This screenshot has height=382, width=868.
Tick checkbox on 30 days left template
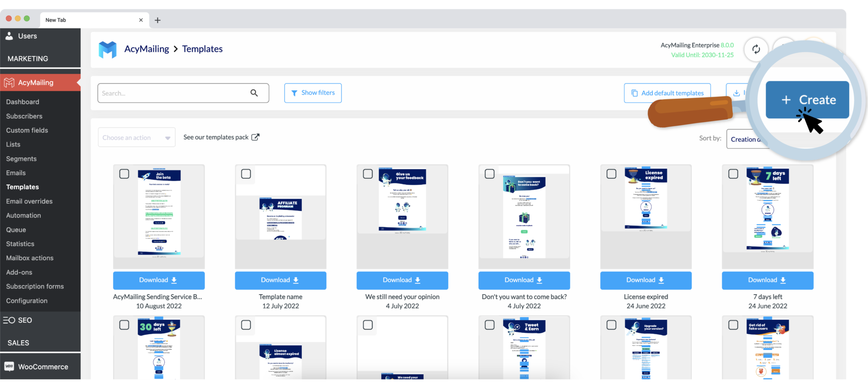[x=124, y=325]
